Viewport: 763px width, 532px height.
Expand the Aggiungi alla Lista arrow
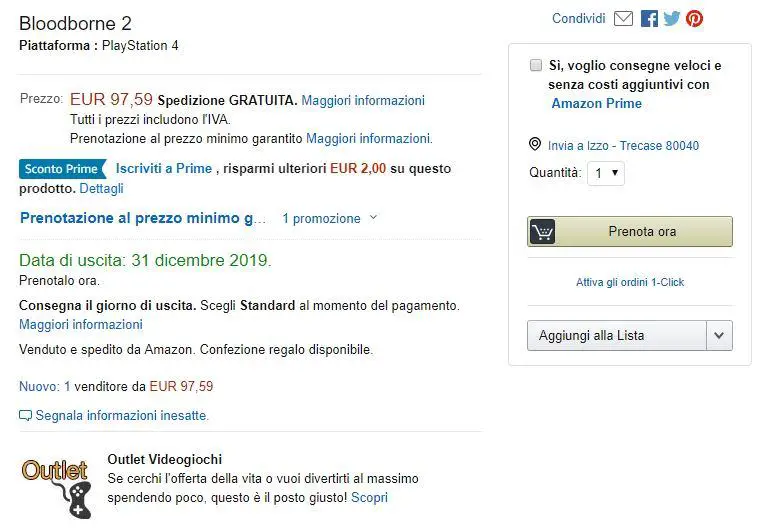click(x=719, y=335)
